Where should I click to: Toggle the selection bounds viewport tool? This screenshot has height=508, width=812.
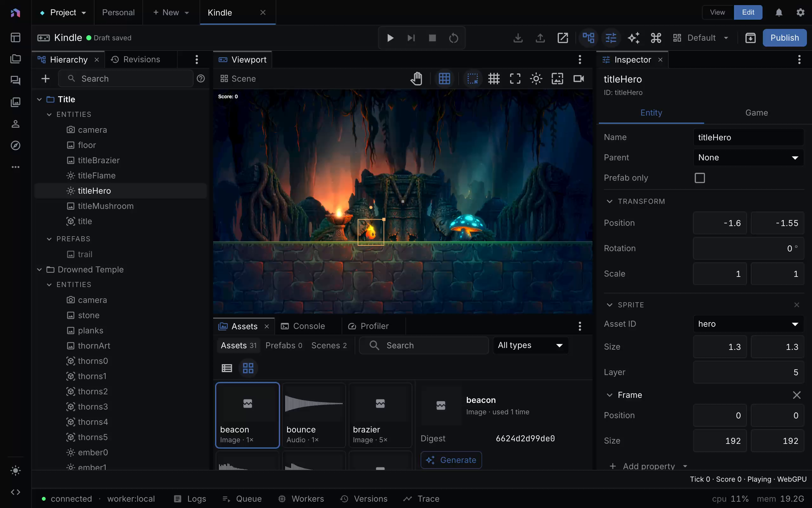(472, 79)
